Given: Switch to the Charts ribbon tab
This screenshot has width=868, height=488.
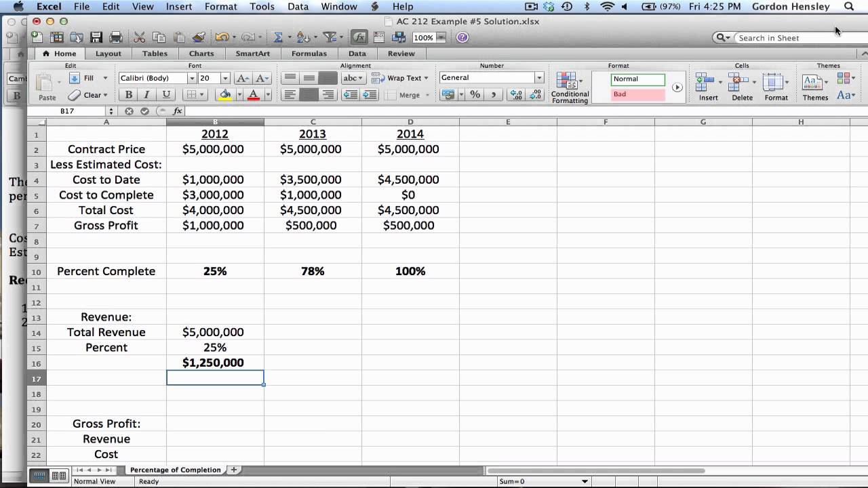Looking at the screenshot, I should [201, 53].
